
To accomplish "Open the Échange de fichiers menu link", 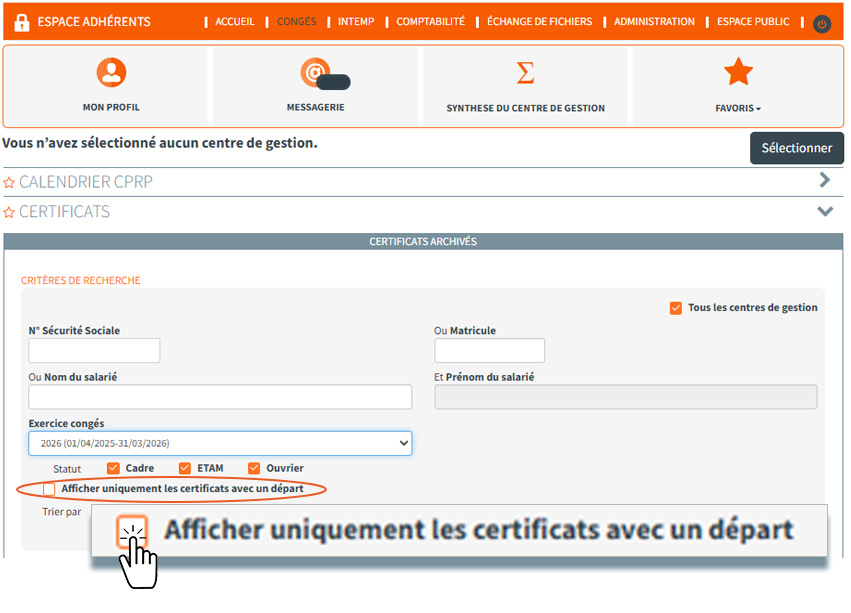I will [x=539, y=22].
